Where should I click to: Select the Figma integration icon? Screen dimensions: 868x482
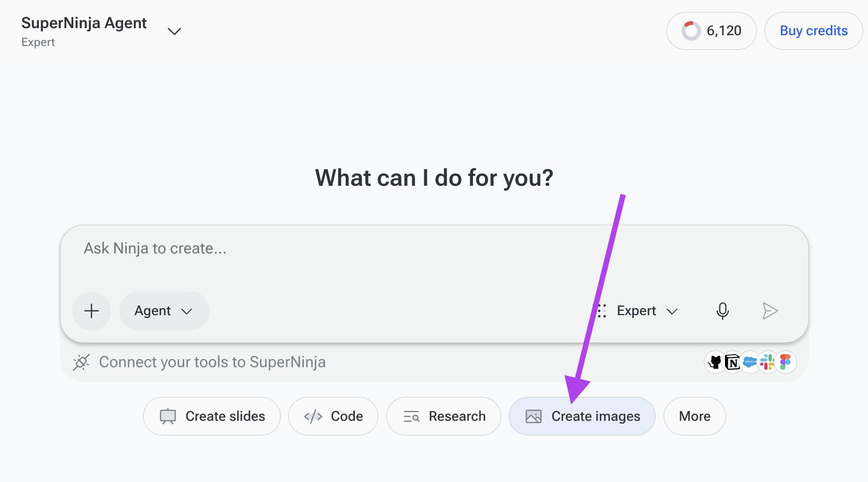click(x=786, y=362)
